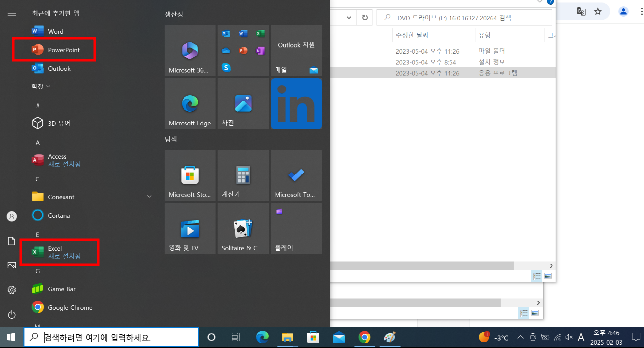Open the 계산기 (Calculator) tile
The height and width of the screenshot is (348, 644).
tap(243, 175)
